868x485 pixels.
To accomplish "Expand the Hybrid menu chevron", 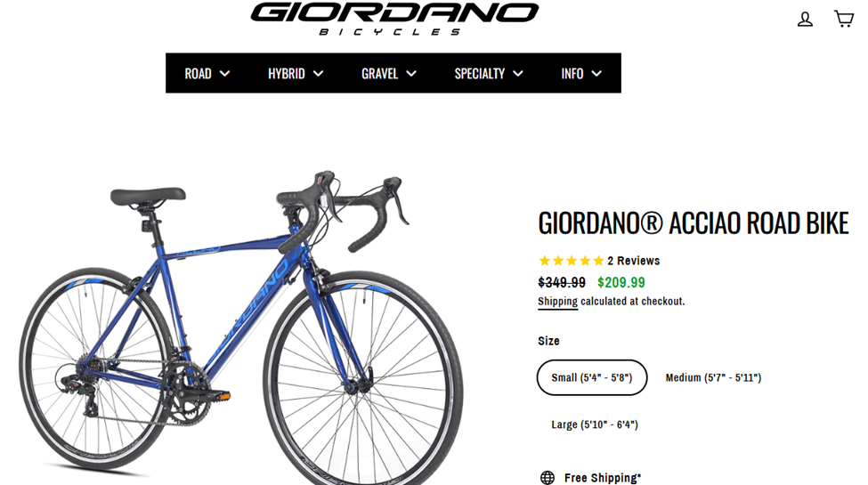I will coord(319,73).
